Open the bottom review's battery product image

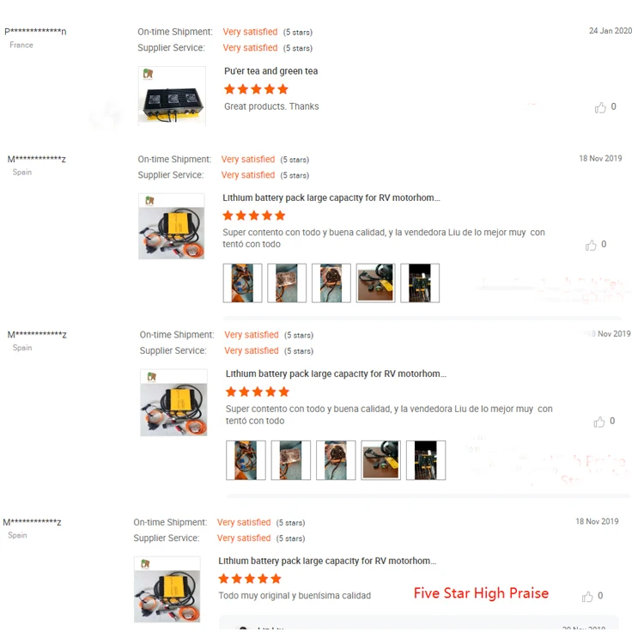[167, 589]
